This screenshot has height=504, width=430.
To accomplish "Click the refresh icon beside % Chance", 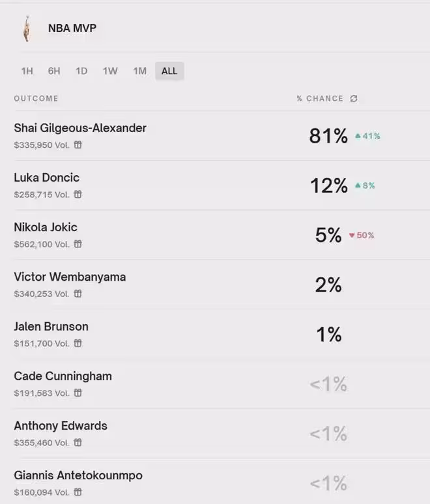I will 354,99.
